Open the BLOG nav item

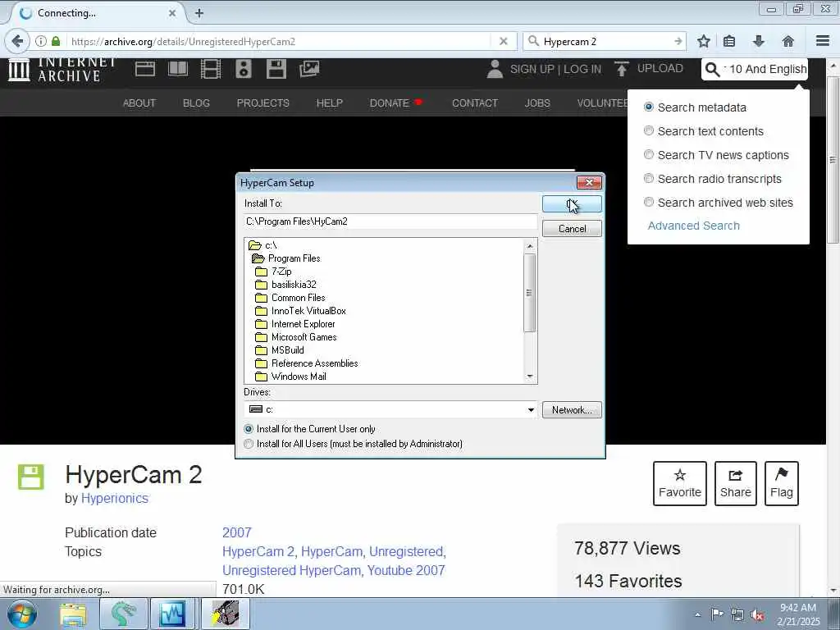pos(196,103)
